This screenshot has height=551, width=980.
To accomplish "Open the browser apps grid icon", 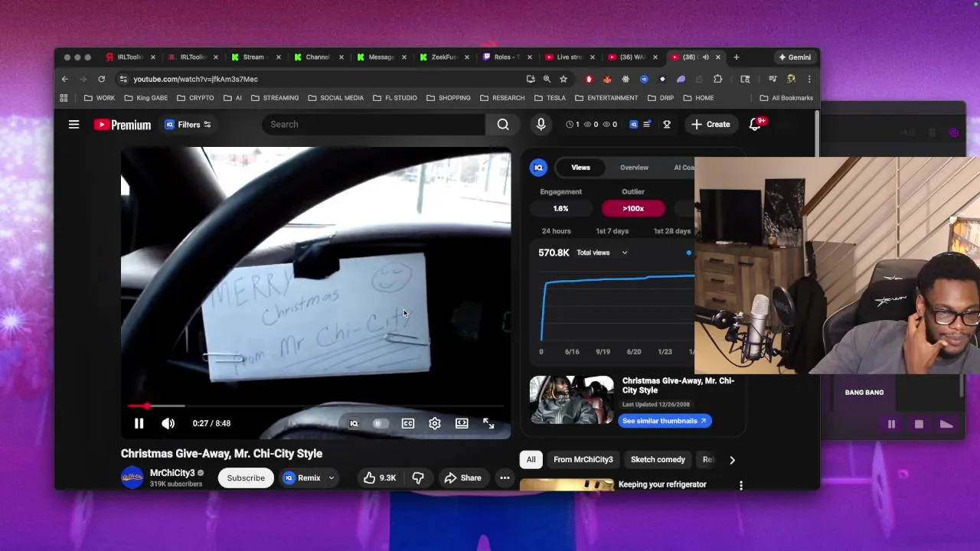I will (64, 98).
